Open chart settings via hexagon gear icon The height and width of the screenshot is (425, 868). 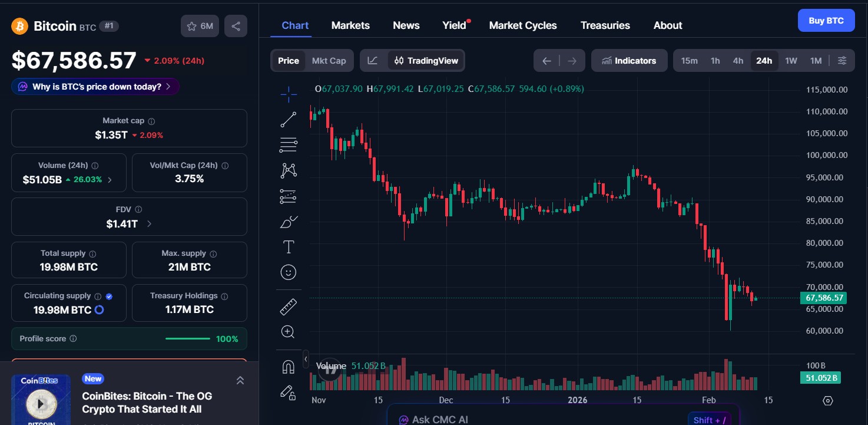(828, 400)
